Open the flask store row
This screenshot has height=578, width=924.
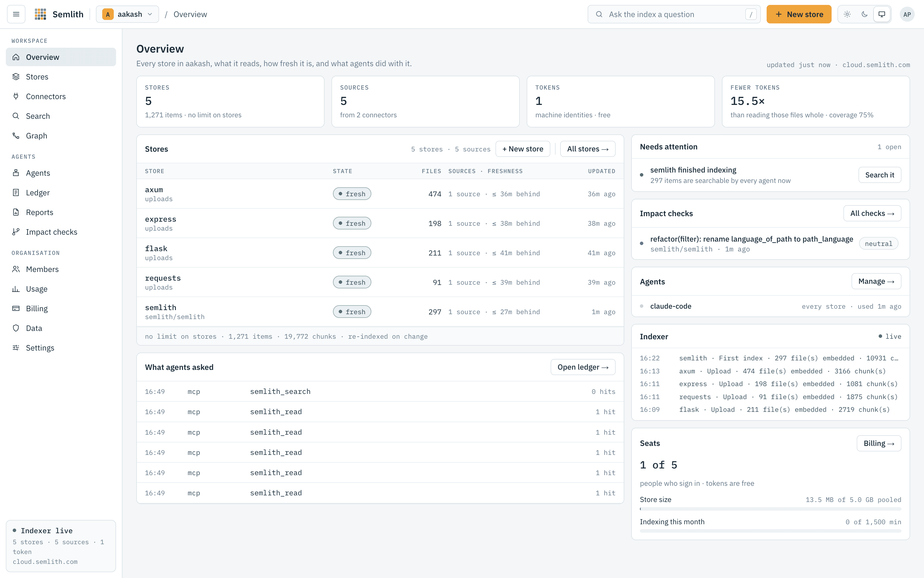pyautogui.click(x=380, y=253)
